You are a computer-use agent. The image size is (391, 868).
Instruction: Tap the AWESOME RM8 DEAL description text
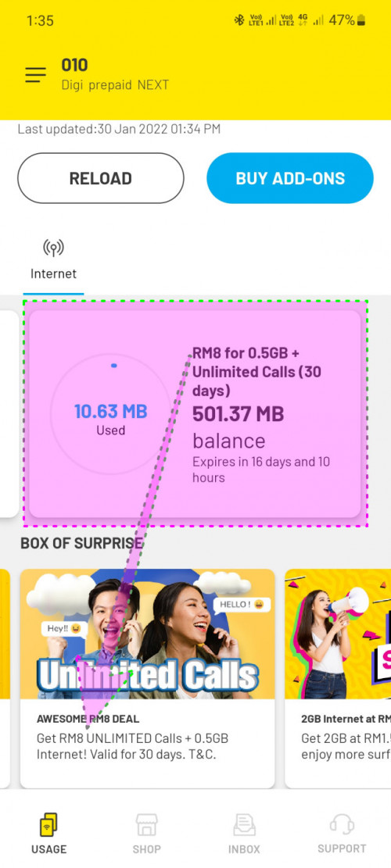132,746
